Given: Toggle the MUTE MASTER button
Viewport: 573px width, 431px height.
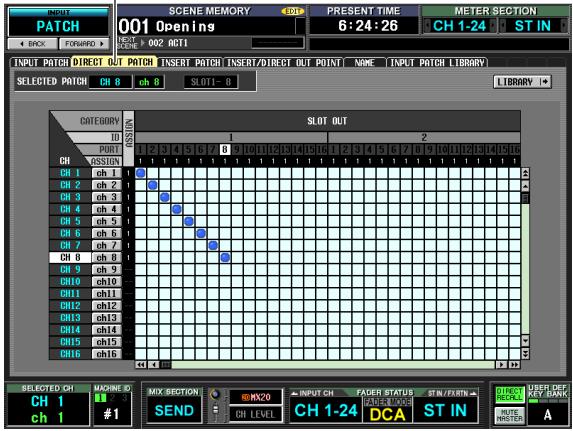Looking at the screenshot, I should (509, 416).
